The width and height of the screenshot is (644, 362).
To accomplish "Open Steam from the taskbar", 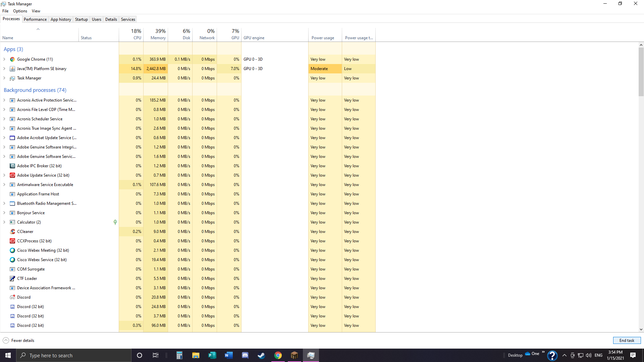I will tap(261, 355).
